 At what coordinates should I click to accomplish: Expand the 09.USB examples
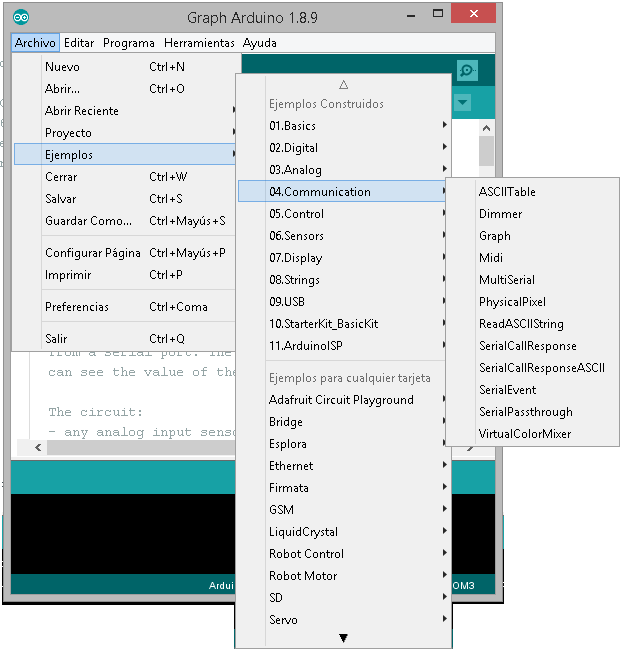coord(344,302)
